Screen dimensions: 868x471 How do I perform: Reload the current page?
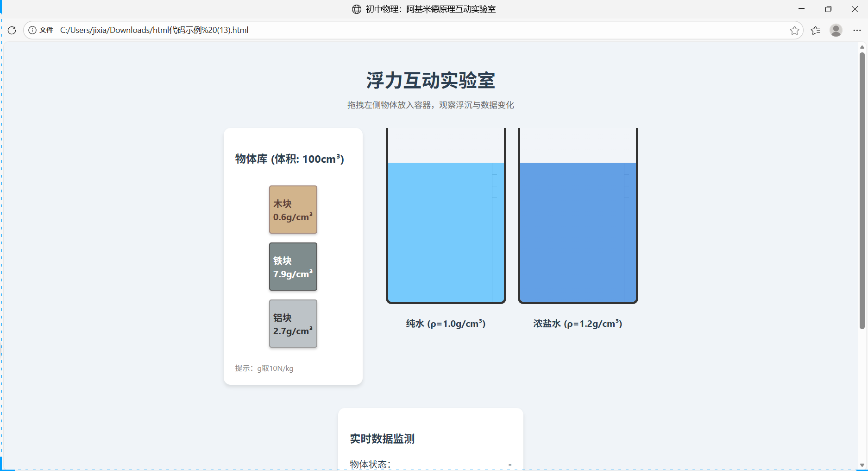tap(12, 30)
